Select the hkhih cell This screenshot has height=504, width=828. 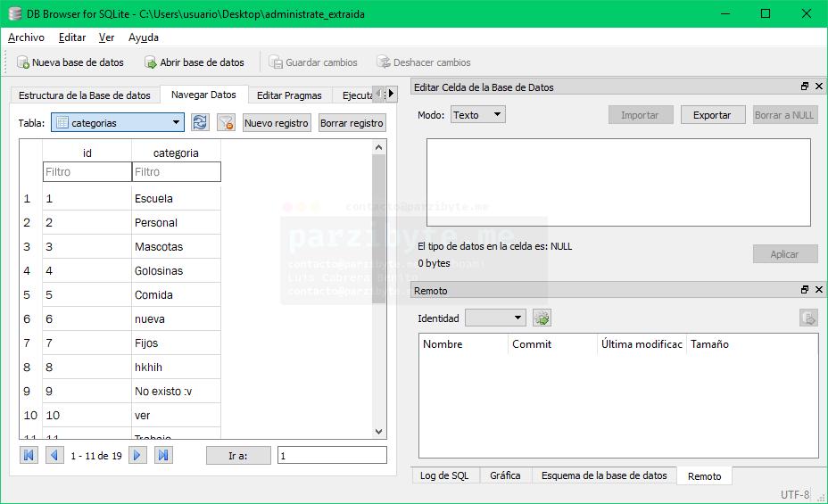pos(177,368)
